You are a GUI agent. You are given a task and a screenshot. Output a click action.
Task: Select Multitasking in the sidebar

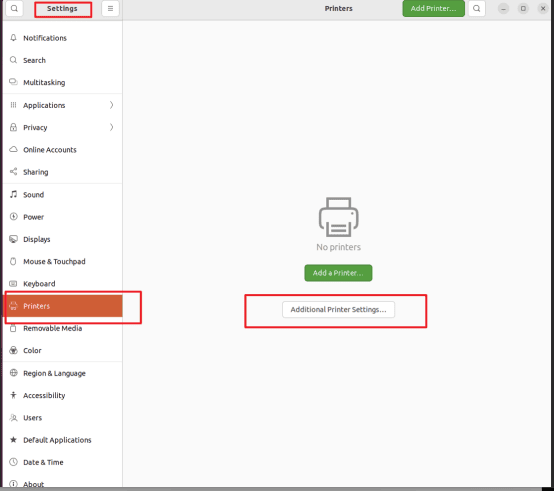pyautogui.click(x=63, y=82)
